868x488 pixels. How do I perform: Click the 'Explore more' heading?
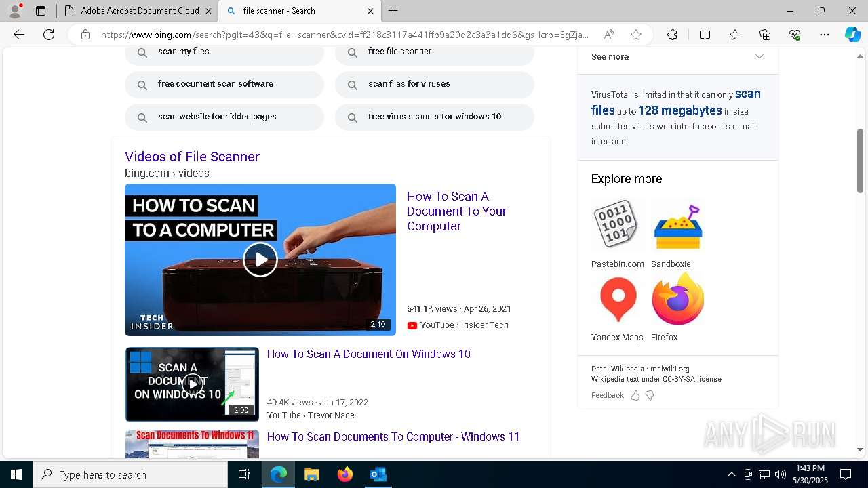(627, 179)
